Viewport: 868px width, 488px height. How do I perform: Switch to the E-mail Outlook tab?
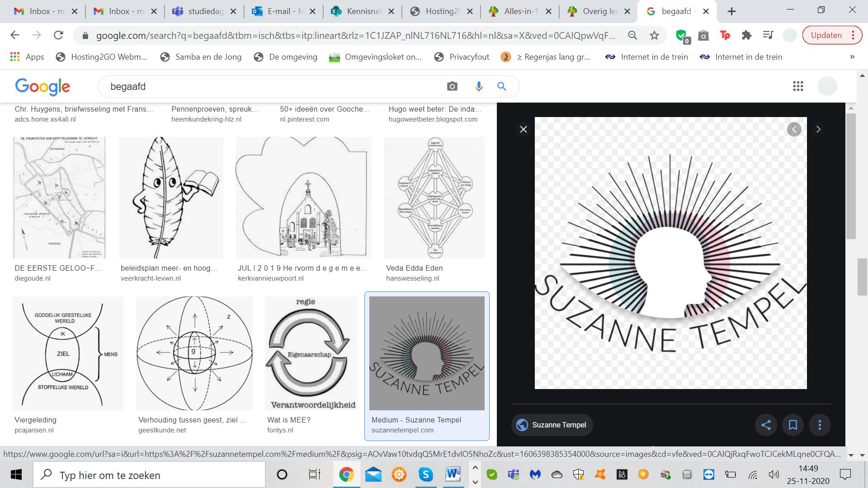tap(284, 11)
